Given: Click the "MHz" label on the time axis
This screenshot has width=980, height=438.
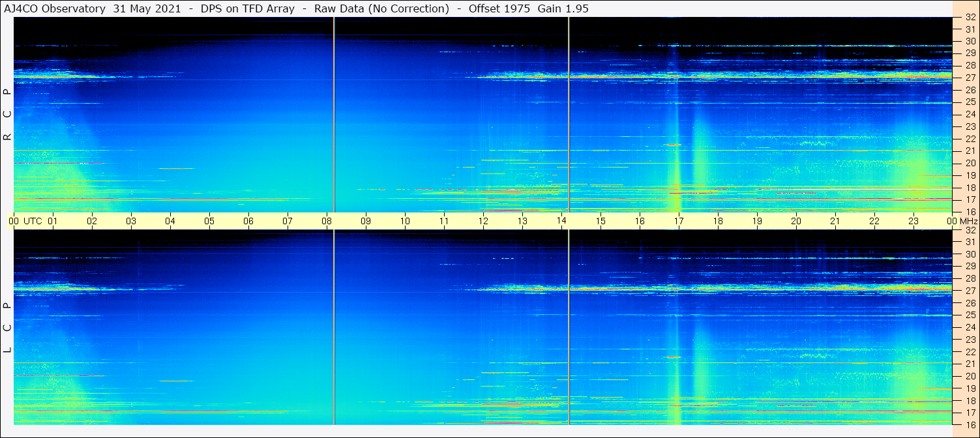Looking at the screenshot, I should [968, 221].
